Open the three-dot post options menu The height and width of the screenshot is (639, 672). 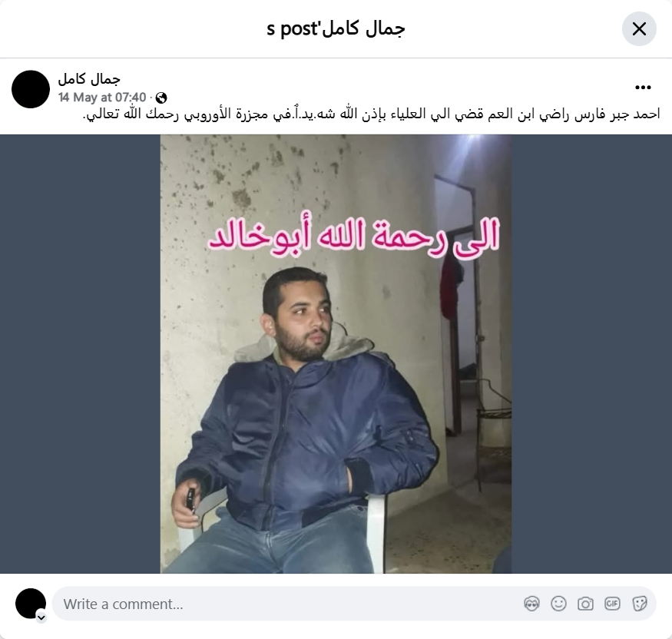pyautogui.click(x=643, y=88)
